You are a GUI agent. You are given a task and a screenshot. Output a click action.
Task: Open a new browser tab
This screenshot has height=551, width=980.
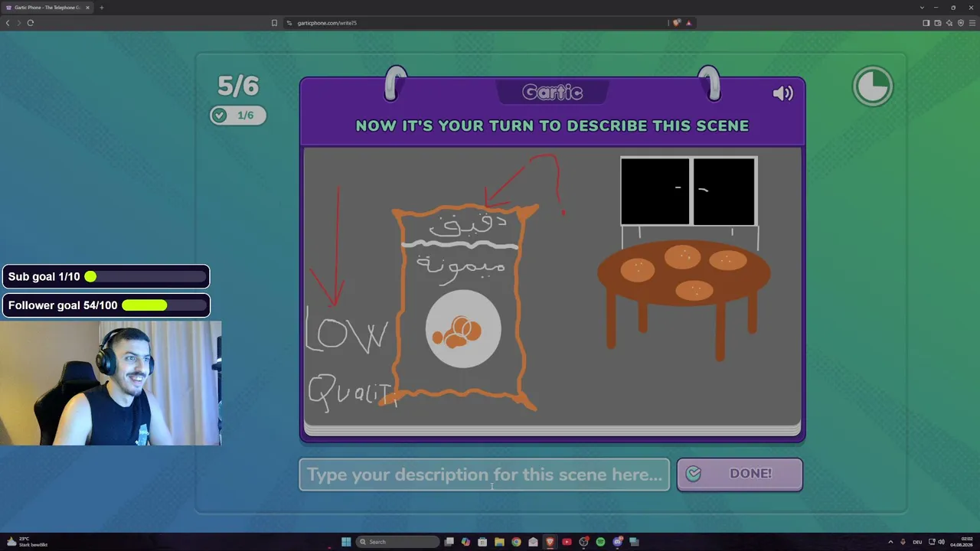[x=101, y=8]
